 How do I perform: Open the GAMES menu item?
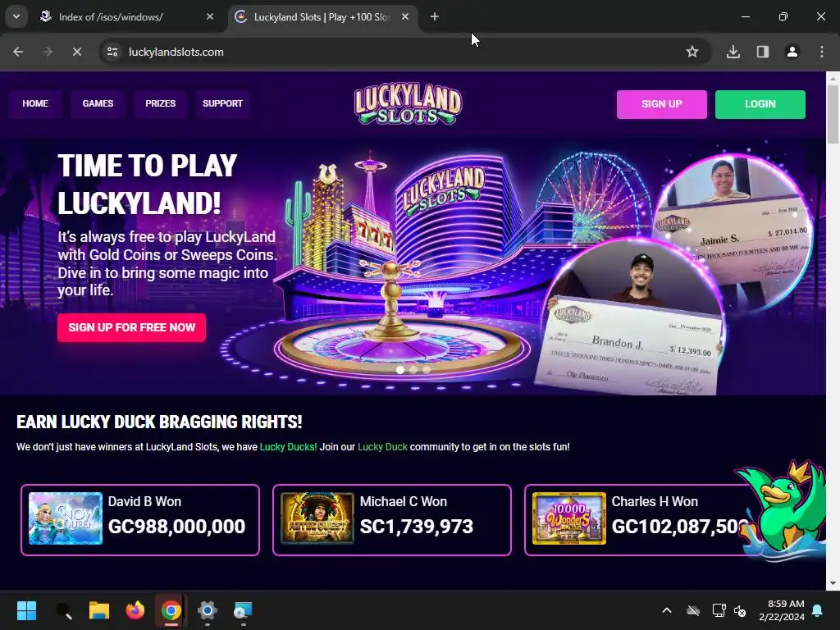tap(98, 103)
